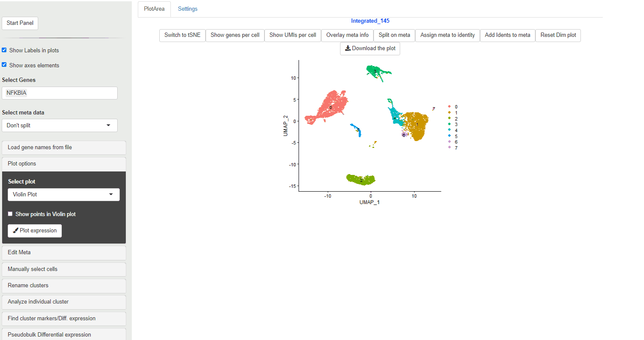Enable Show points in Violin plot
The height and width of the screenshot is (340, 644).
pos(10,214)
